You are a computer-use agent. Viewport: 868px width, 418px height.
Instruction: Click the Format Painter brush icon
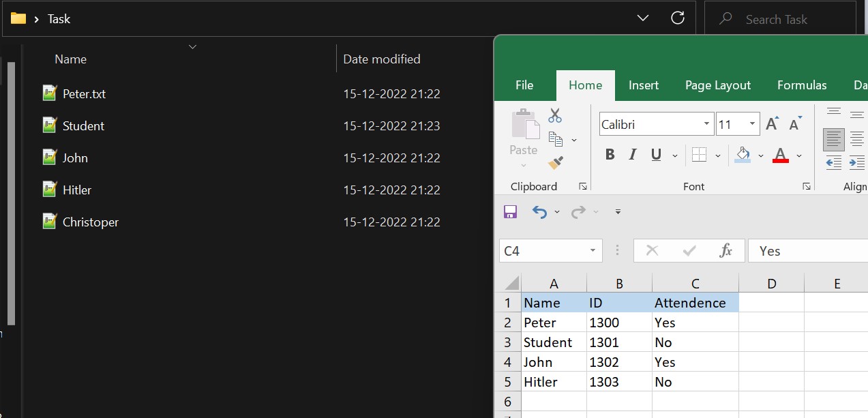(x=556, y=163)
